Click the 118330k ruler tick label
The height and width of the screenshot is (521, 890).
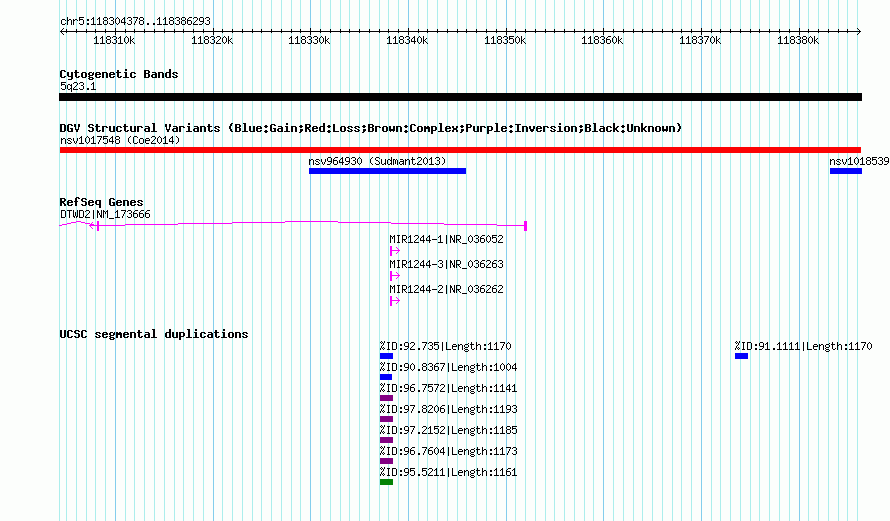309,40
